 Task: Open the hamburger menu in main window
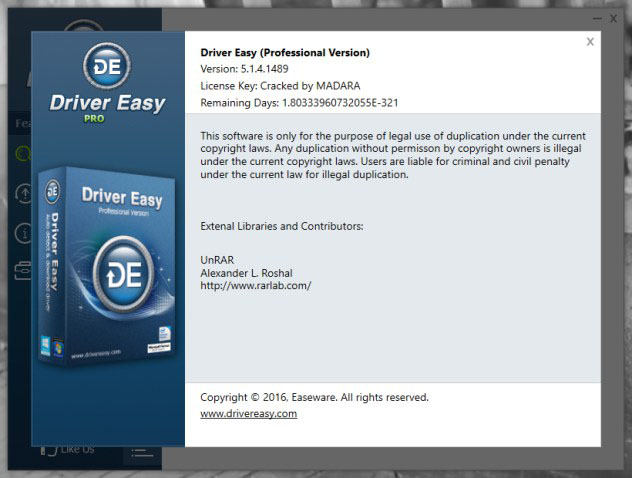142,453
